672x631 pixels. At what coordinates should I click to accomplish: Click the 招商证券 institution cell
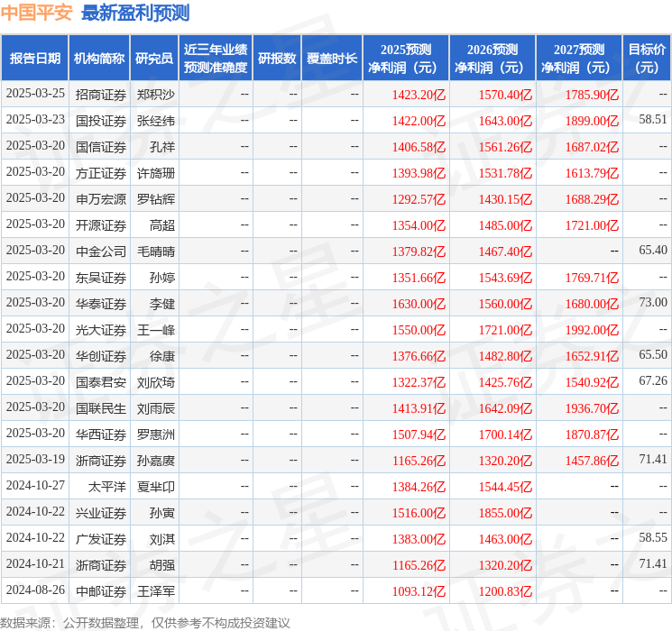coord(101,95)
